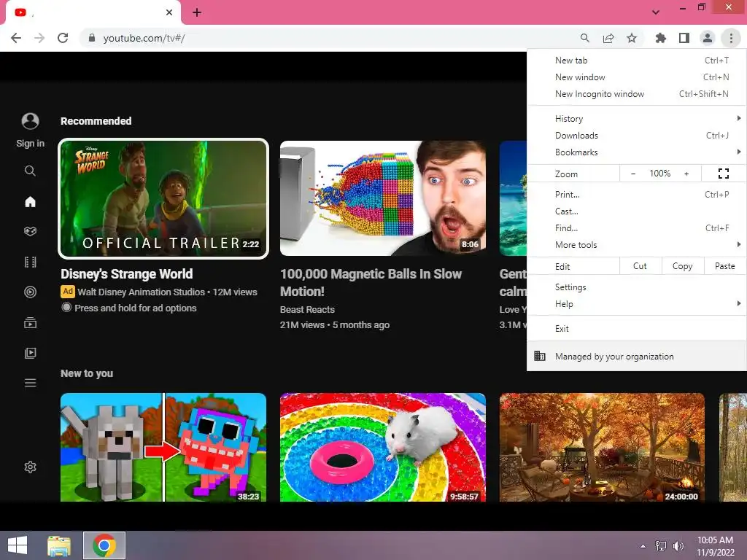The image size is (747, 560).
Task: Select New window from the menu
Action: click(636, 77)
